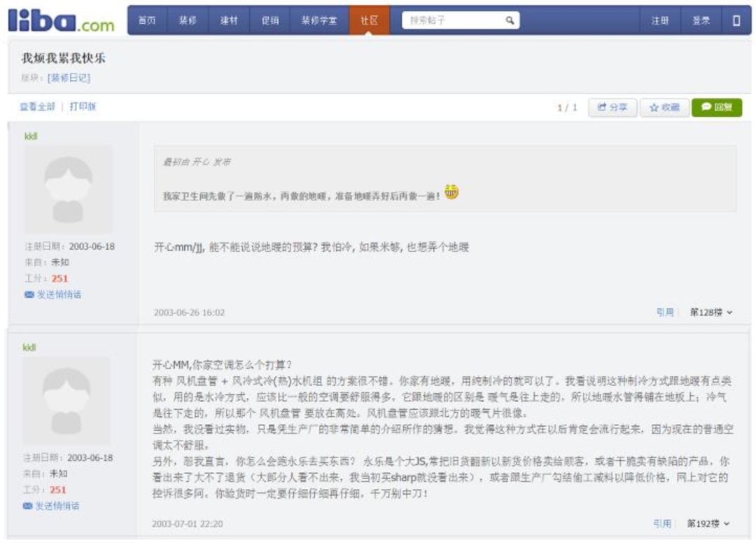Focus the 搜索帖子 search field
This screenshot has height=545, width=756.
pos(461,20)
